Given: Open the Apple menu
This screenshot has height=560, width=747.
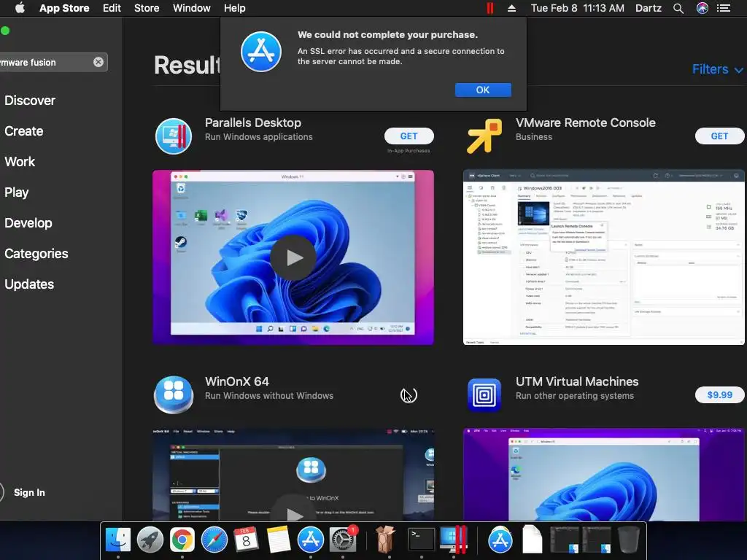Looking at the screenshot, I should coord(20,8).
